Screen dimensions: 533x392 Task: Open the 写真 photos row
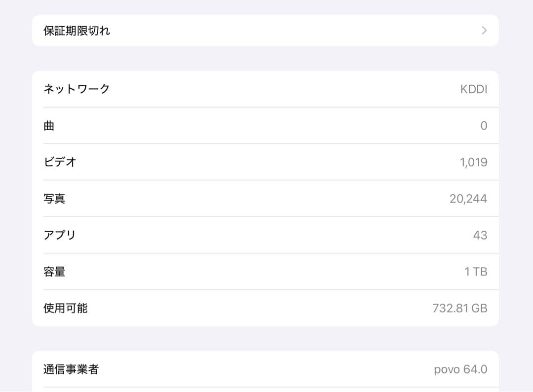pos(266,199)
